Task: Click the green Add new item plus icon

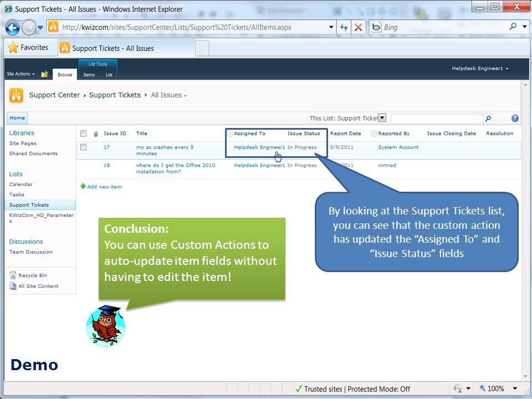Action: [x=83, y=186]
